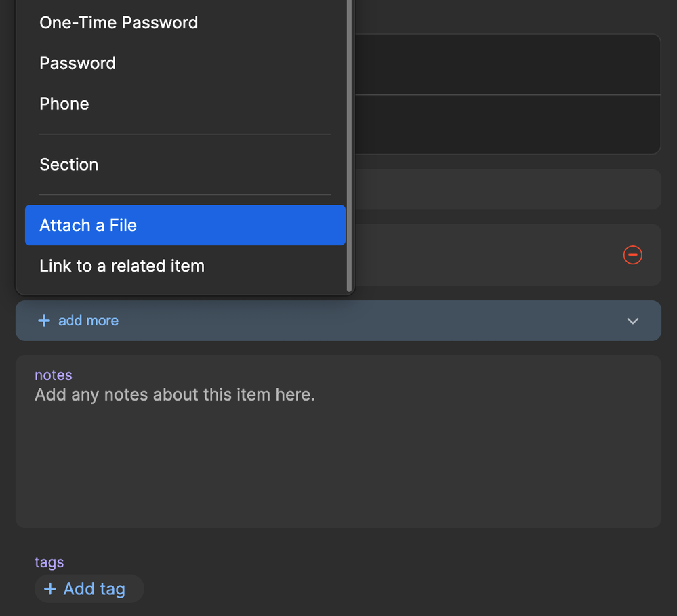This screenshot has width=677, height=616.
Task: Choose Link to a related item
Action: pos(122,266)
